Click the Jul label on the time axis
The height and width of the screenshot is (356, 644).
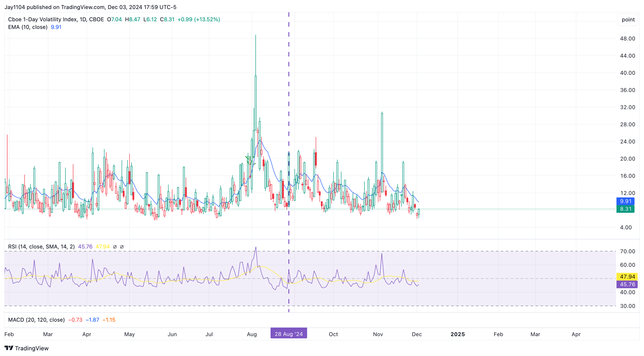tap(209, 334)
